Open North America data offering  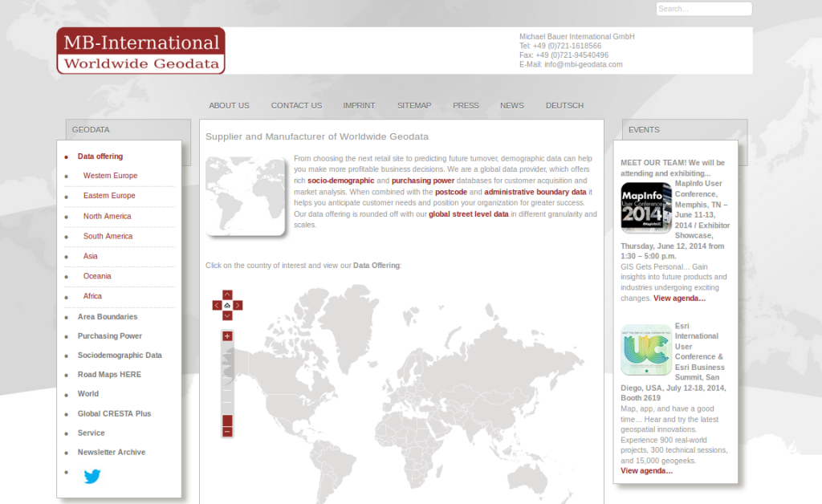(x=107, y=216)
